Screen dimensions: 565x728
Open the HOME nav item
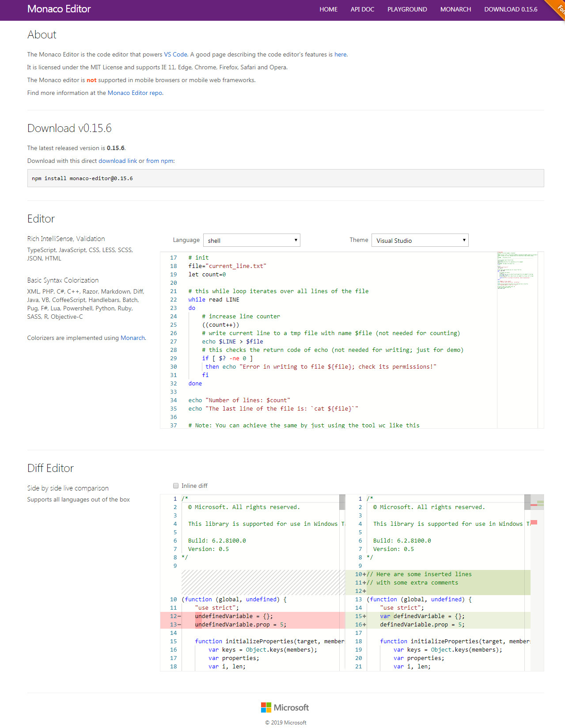pos(328,9)
